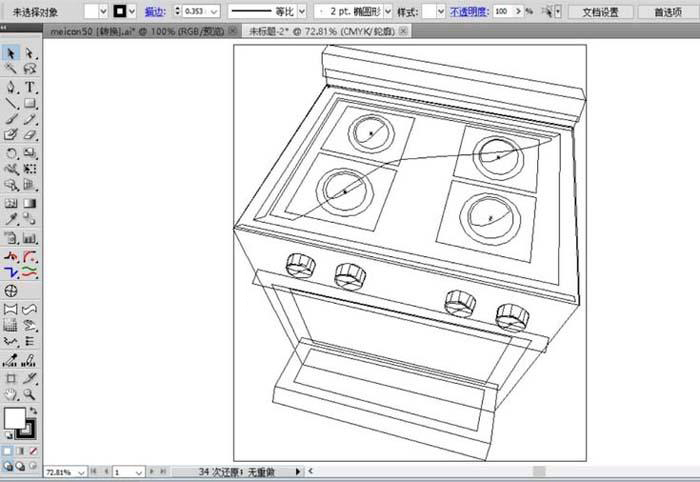
Task: Click the 文档设置 button
Action: click(x=600, y=12)
